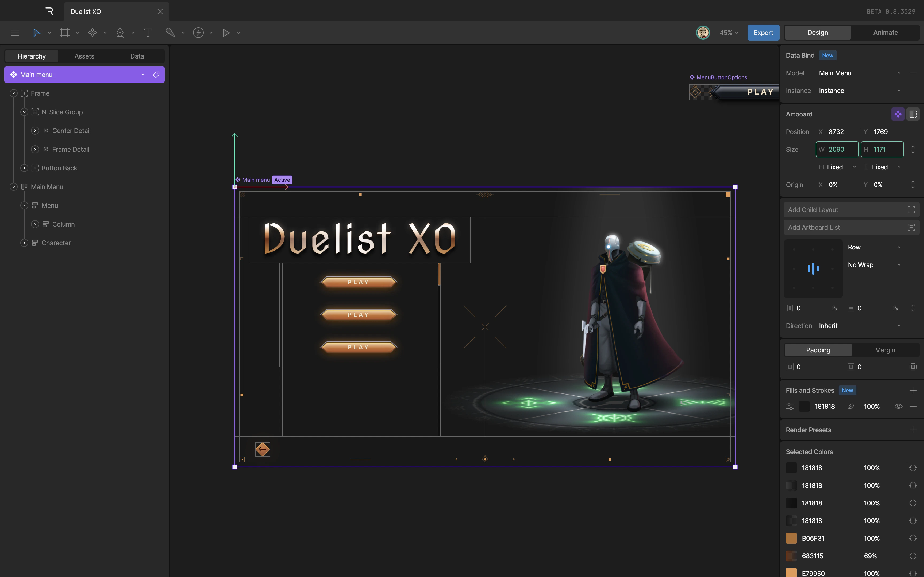Click the Play preview button
This screenshot has width=924, height=577.
(x=226, y=33)
